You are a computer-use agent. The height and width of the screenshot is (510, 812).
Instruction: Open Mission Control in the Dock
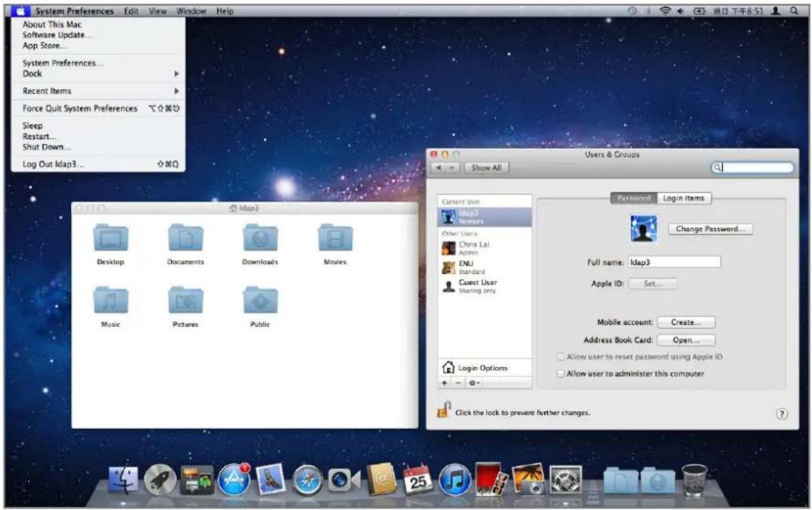click(x=197, y=479)
